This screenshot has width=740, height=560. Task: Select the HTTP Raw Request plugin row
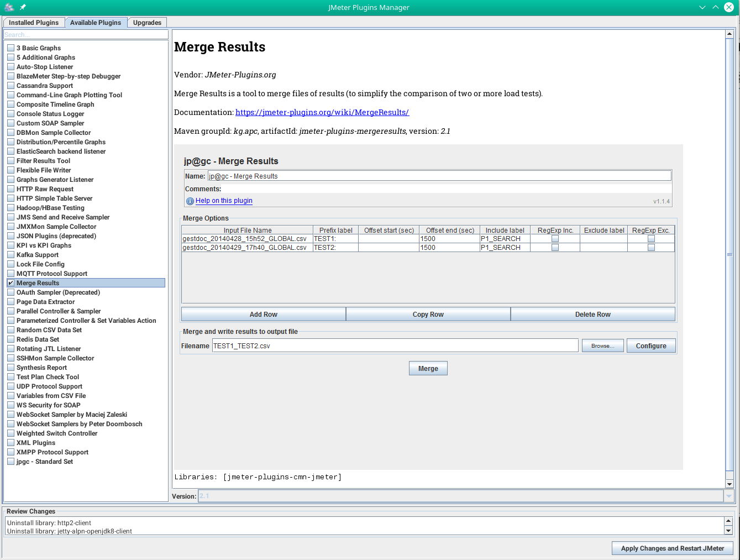(x=86, y=189)
